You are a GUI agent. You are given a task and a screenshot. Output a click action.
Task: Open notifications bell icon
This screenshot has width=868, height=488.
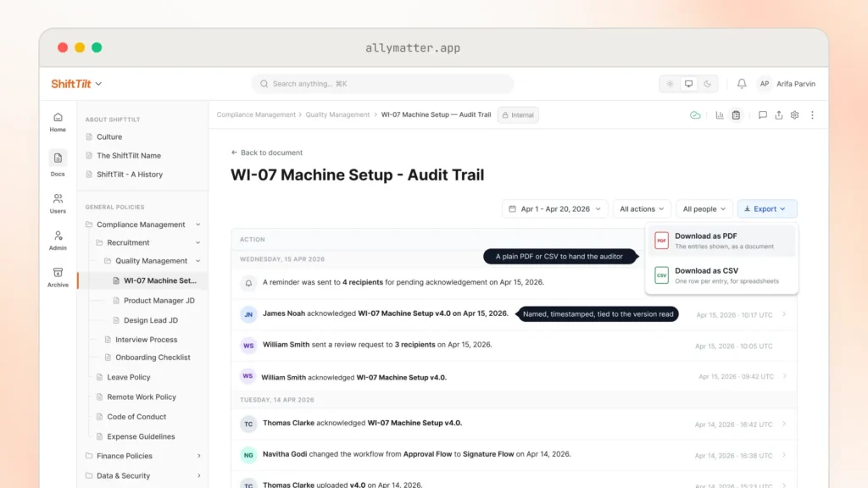(x=742, y=84)
